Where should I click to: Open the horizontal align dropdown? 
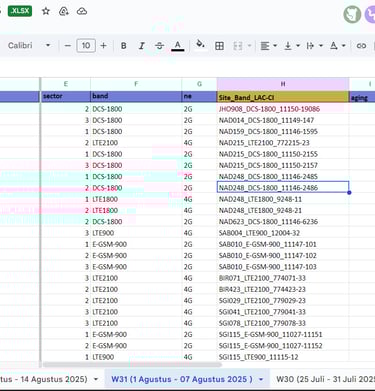275,46
